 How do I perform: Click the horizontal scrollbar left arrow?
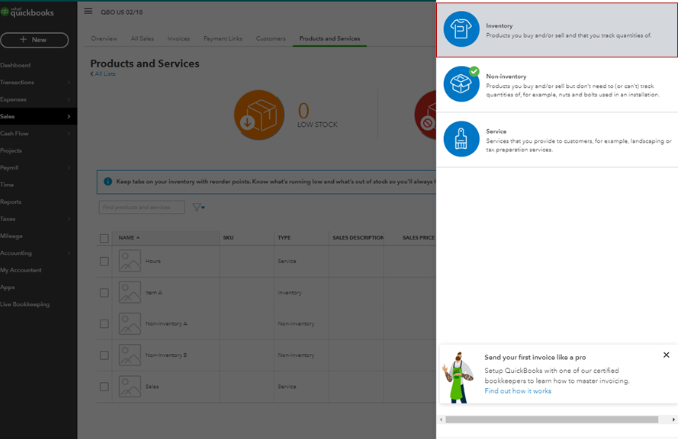(x=441, y=419)
